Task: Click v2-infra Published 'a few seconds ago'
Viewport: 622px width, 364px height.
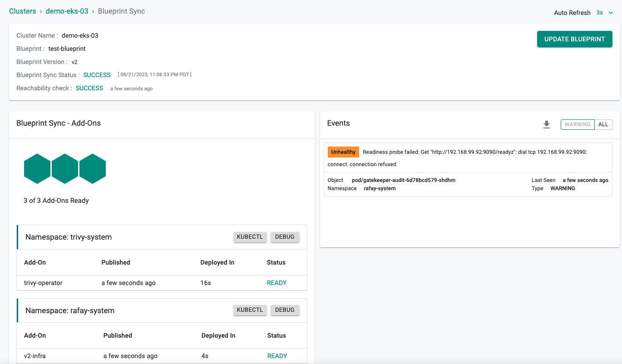Action: coord(130,356)
